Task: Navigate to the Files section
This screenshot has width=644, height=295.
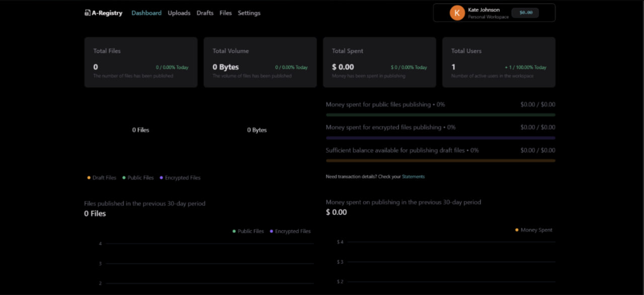Action: [225, 13]
